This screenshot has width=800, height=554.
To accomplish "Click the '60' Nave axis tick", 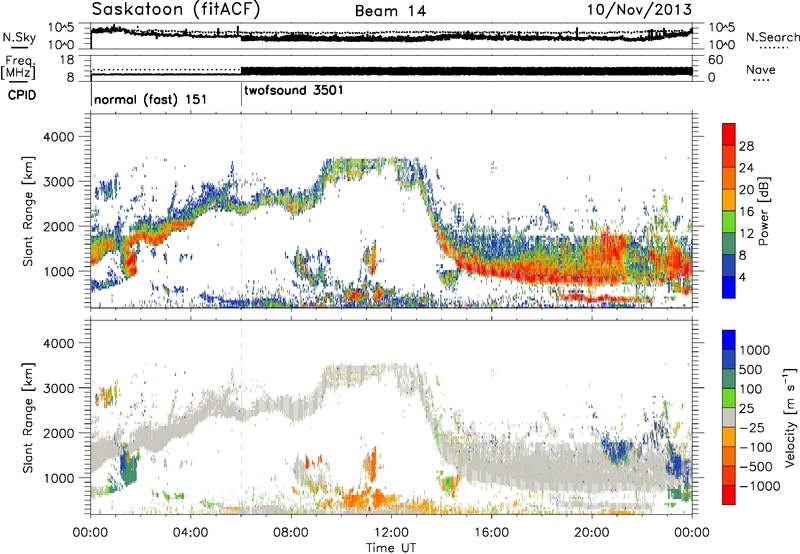I will tap(715, 60).
